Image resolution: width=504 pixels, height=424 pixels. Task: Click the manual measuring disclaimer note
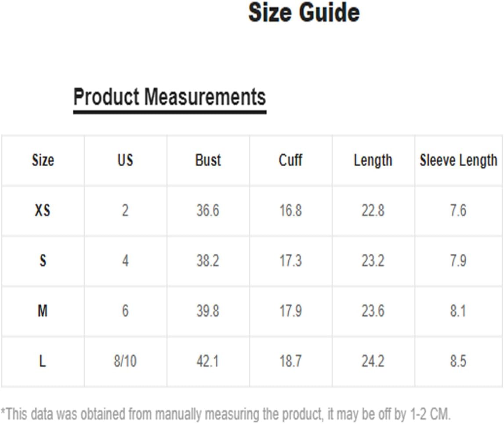coord(225,414)
